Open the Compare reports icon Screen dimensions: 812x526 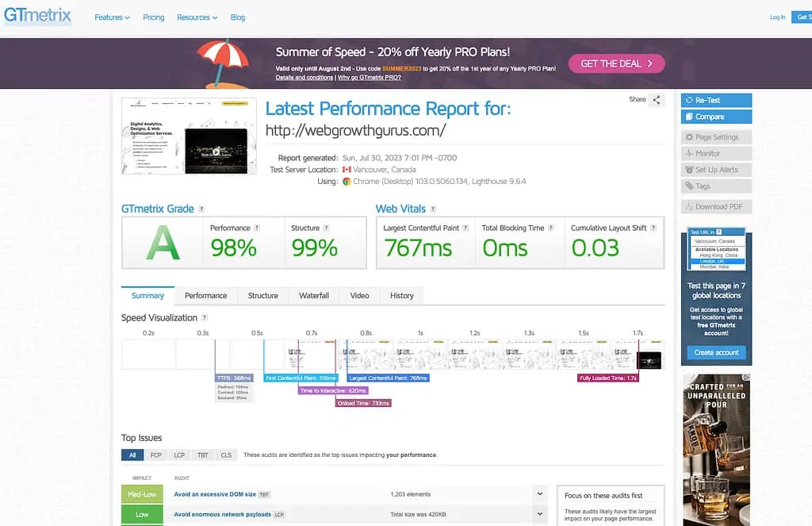pyautogui.click(x=689, y=116)
